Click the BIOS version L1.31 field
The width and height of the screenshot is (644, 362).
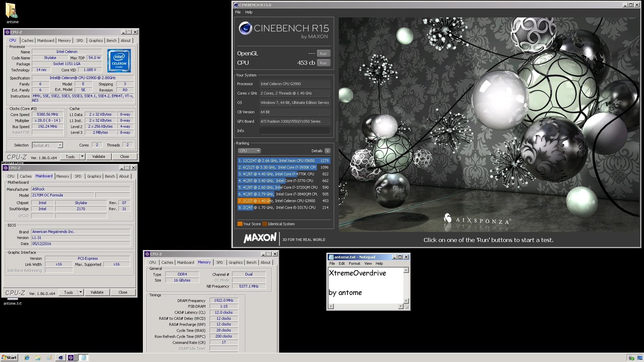(x=81, y=238)
